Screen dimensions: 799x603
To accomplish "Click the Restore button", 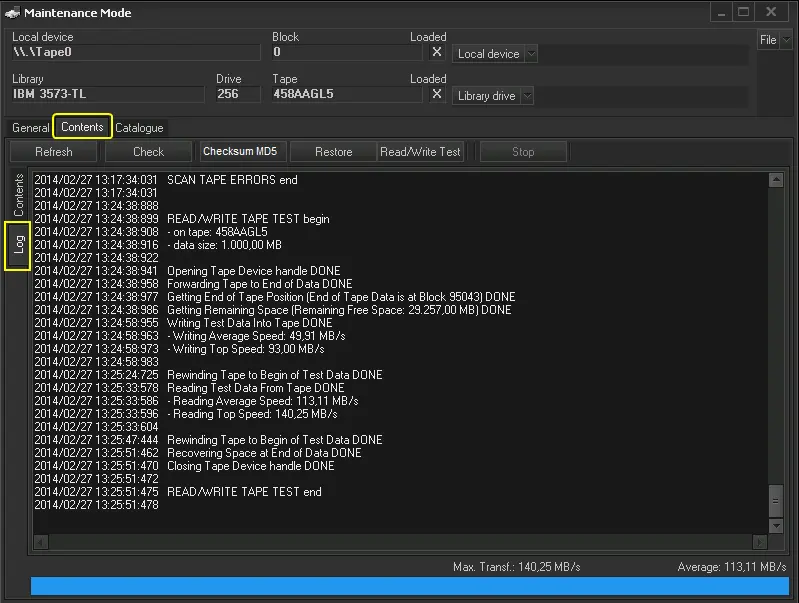I will coord(333,152).
